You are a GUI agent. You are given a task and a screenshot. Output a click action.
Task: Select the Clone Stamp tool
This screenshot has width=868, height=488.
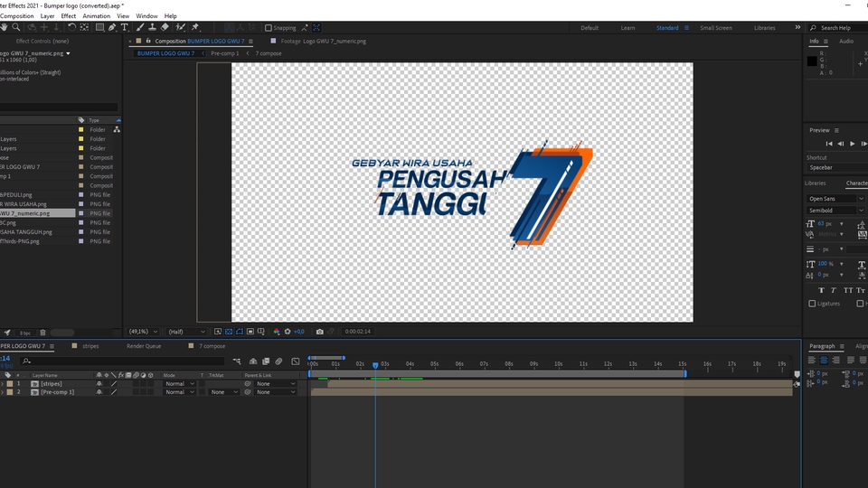click(x=152, y=27)
